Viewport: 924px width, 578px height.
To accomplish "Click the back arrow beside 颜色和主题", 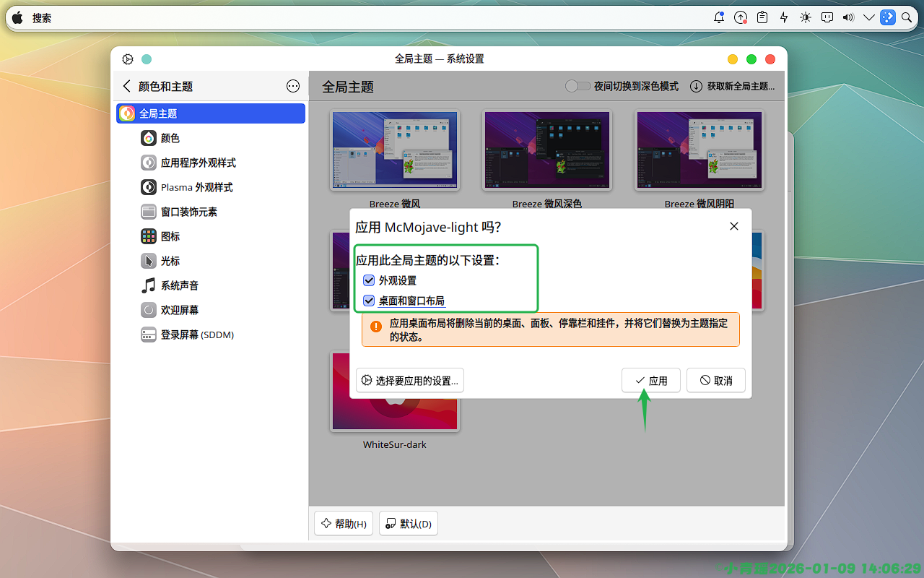I will coord(127,86).
